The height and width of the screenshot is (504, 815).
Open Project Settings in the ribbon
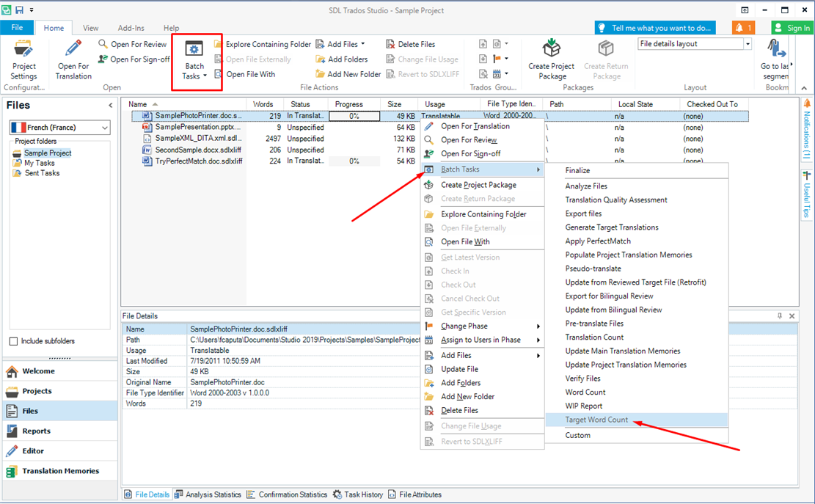click(x=24, y=59)
